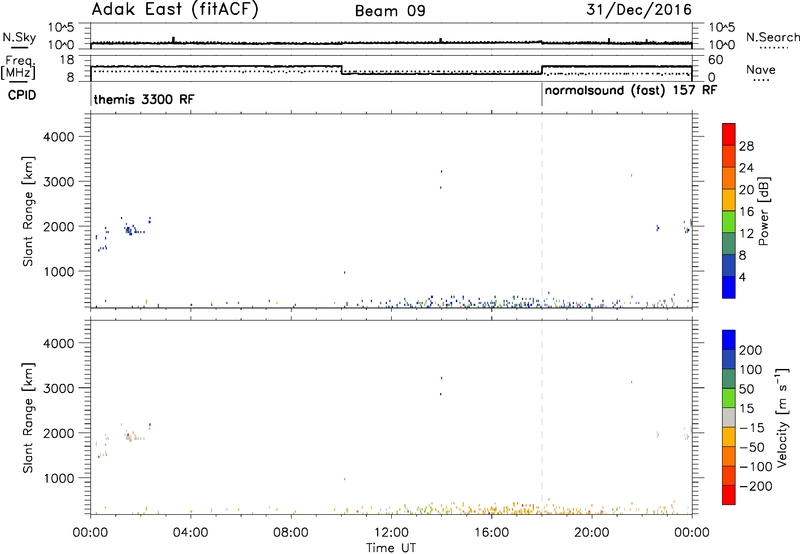Viewport: 800px width, 554px height.
Task: Click the "200" tick on the Velocity colorbar
Action: (751, 350)
